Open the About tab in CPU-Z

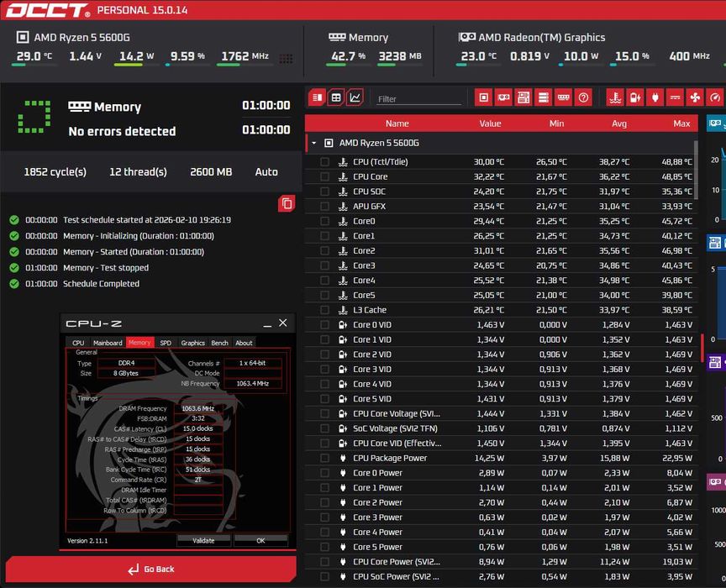pos(244,343)
